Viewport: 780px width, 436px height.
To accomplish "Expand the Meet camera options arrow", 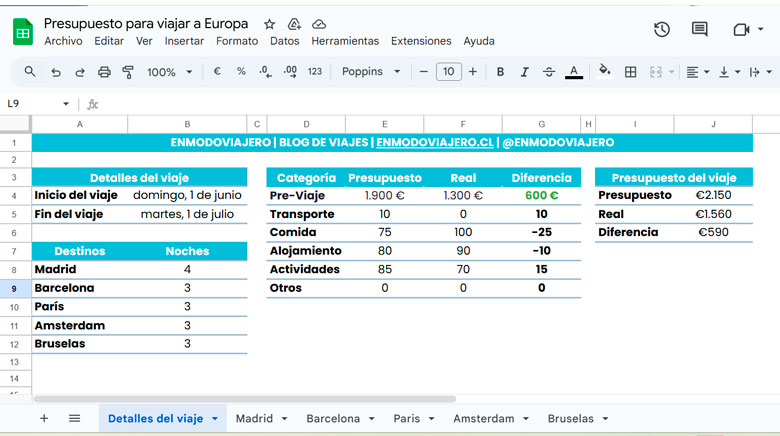I will click(761, 29).
